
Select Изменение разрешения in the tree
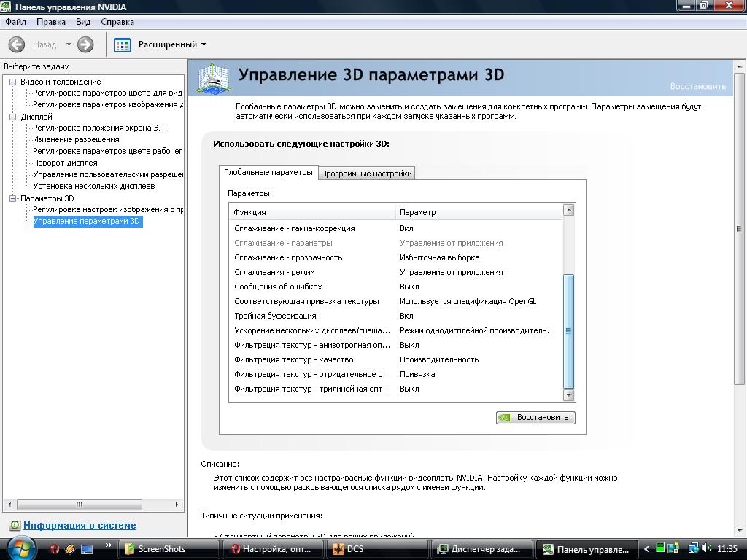click(76, 139)
